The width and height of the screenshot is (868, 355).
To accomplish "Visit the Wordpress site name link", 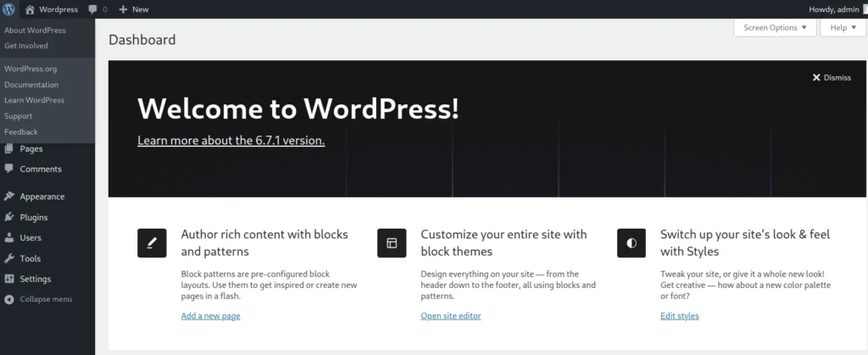I will tap(58, 9).
